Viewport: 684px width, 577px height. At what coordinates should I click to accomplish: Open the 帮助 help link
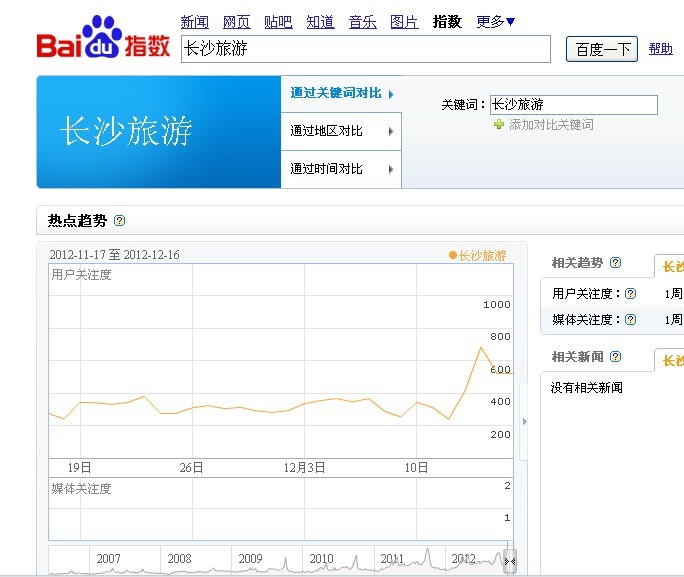[660, 49]
